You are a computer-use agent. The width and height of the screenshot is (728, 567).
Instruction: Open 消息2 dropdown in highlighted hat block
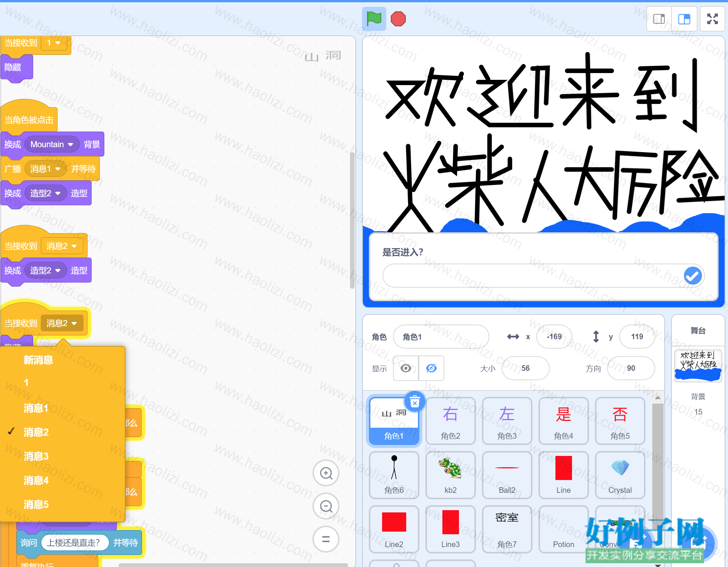click(62, 323)
